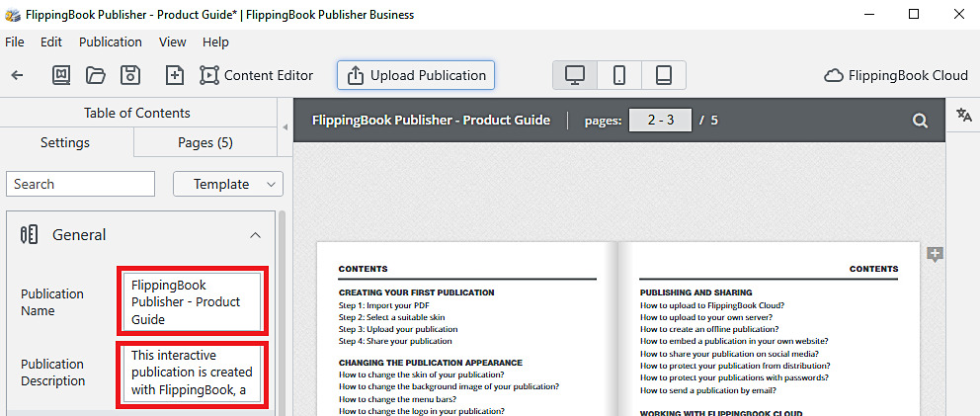Click 'PUBLISHING AND SHARING' heading
The width and height of the screenshot is (980, 416).
(x=695, y=292)
